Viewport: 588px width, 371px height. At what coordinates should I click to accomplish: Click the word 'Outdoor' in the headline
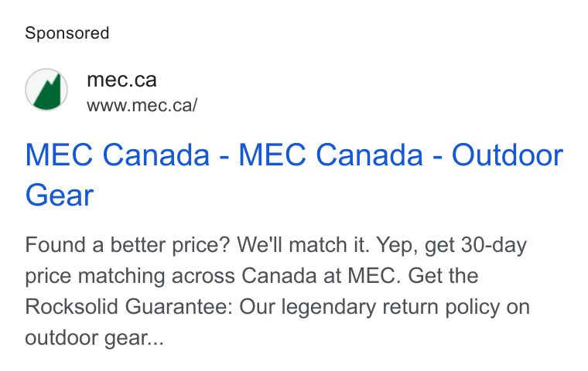pyautogui.click(x=508, y=155)
